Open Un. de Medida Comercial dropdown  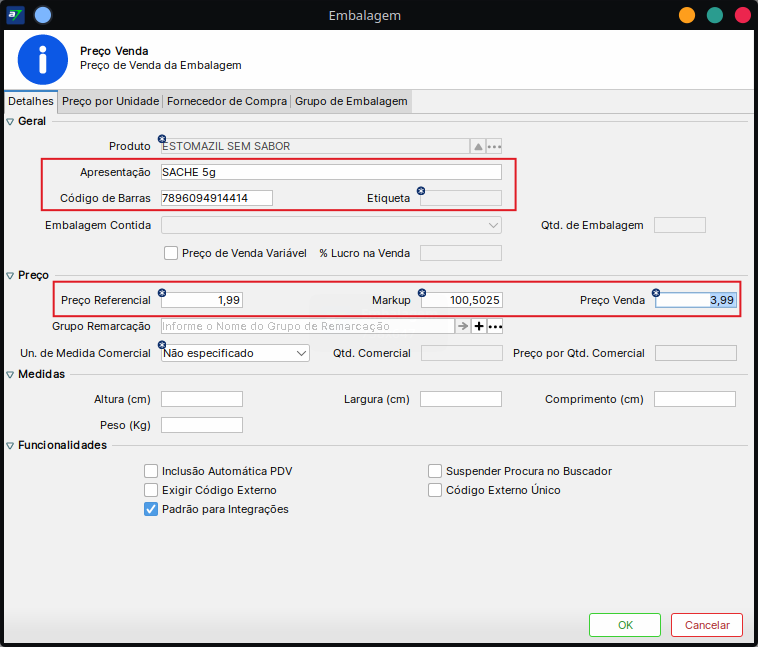pos(235,353)
